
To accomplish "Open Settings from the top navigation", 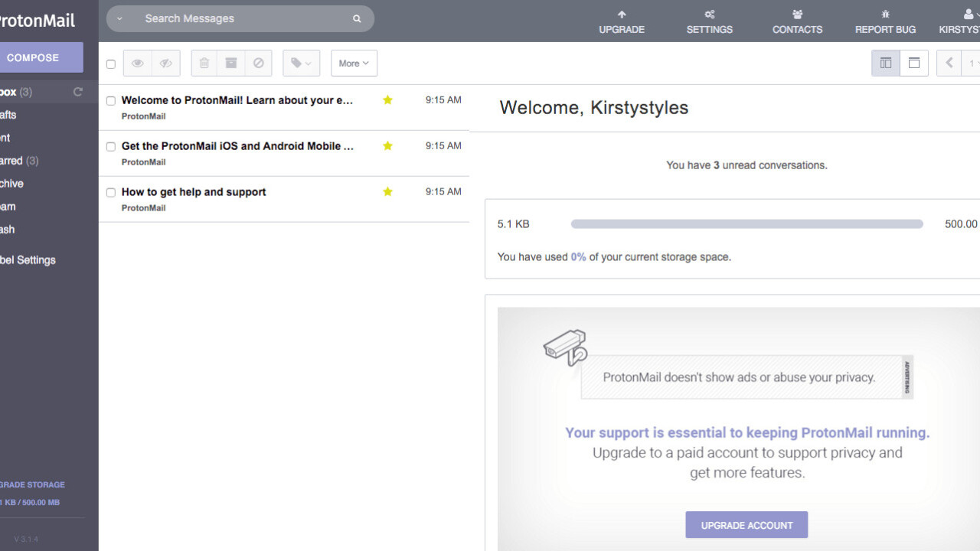I will pyautogui.click(x=709, y=22).
